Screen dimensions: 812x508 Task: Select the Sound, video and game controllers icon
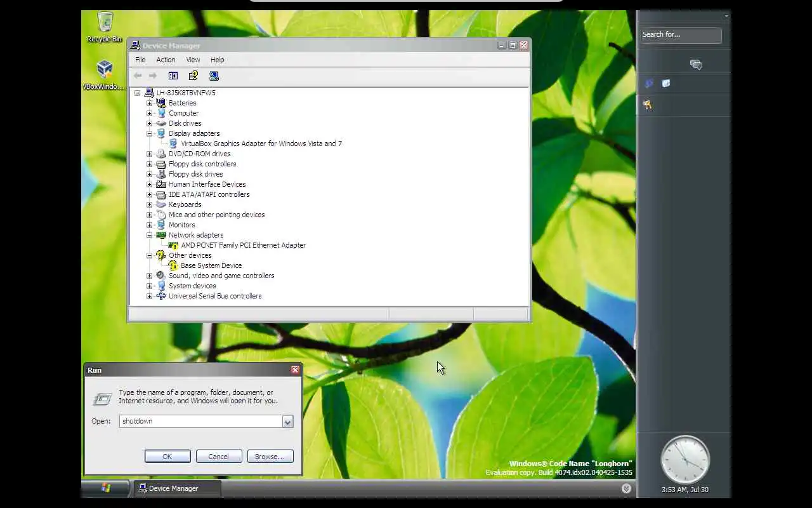[x=161, y=276]
